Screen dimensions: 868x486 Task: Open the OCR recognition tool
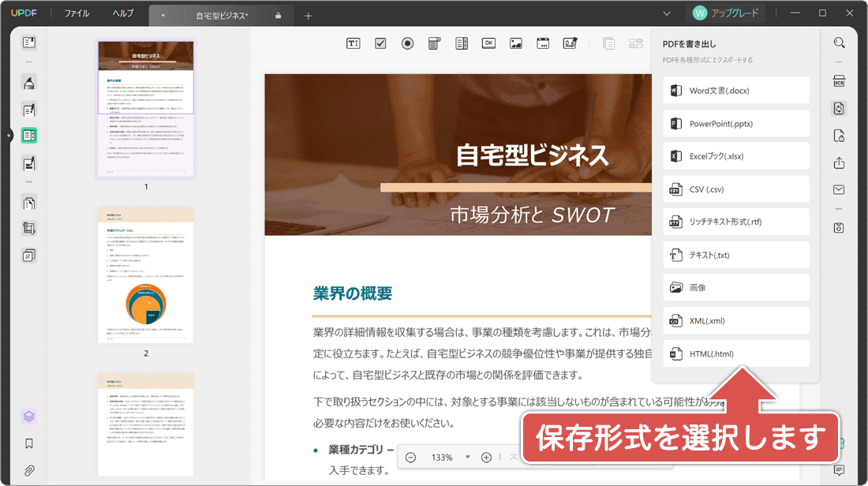click(840, 81)
